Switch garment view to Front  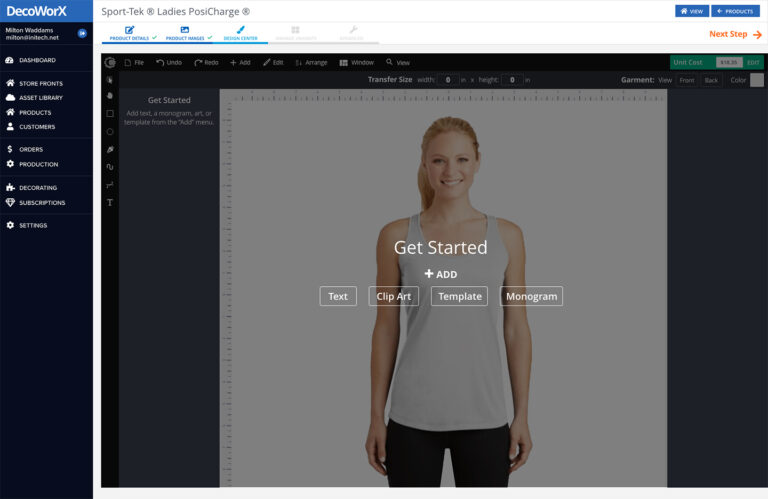point(686,80)
